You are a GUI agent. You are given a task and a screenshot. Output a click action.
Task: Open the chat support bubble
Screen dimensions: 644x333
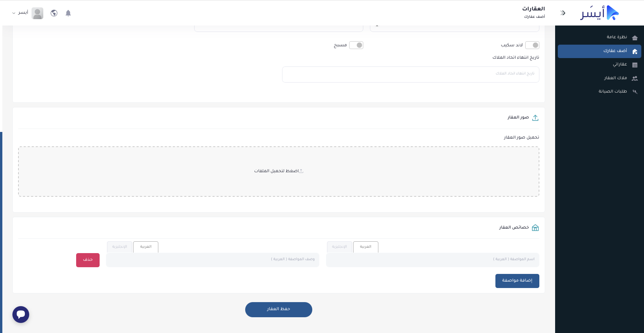click(x=21, y=315)
